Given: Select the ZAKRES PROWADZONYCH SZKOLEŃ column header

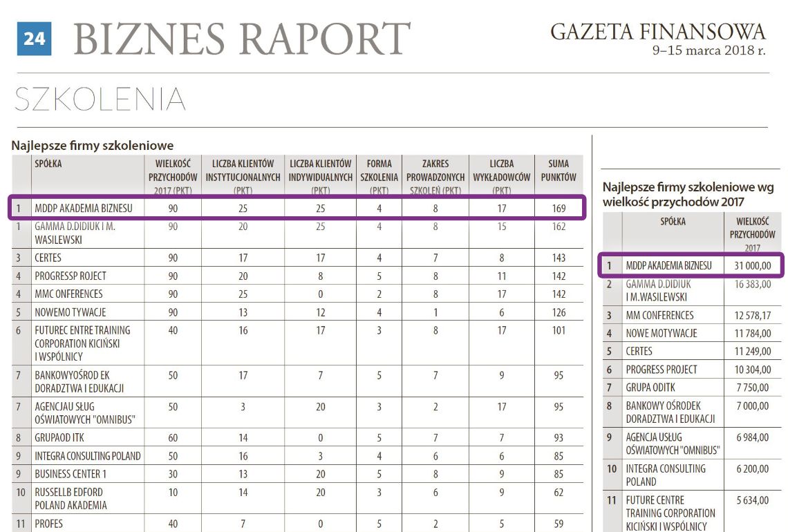Looking at the screenshot, I should pyautogui.click(x=435, y=175).
